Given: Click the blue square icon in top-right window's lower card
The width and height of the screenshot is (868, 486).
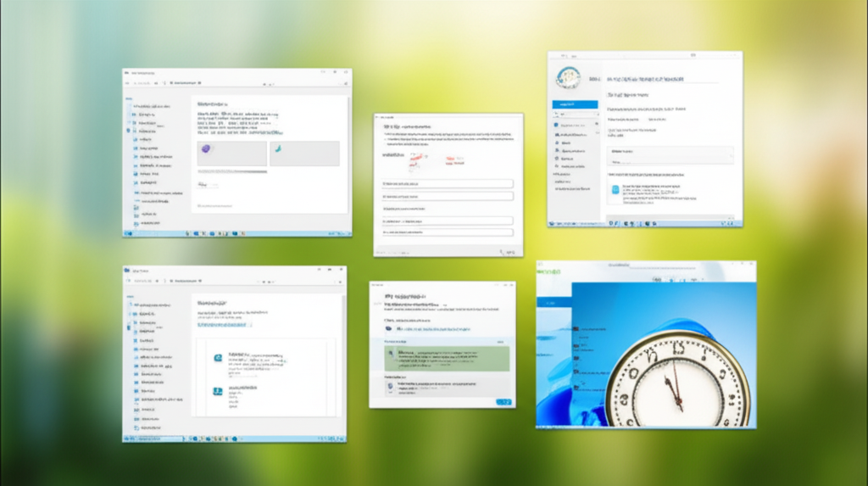Looking at the screenshot, I should [617, 192].
